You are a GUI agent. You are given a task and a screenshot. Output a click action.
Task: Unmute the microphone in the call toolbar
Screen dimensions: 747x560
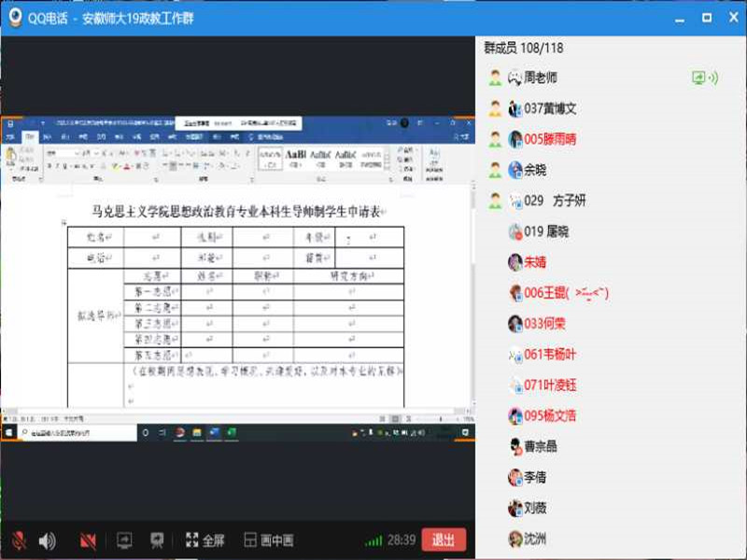(18, 540)
